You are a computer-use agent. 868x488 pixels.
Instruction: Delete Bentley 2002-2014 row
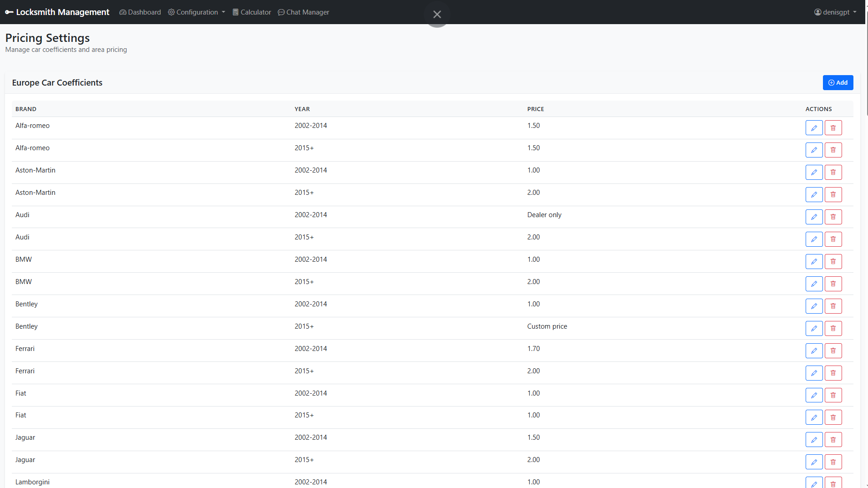(x=833, y=306)
